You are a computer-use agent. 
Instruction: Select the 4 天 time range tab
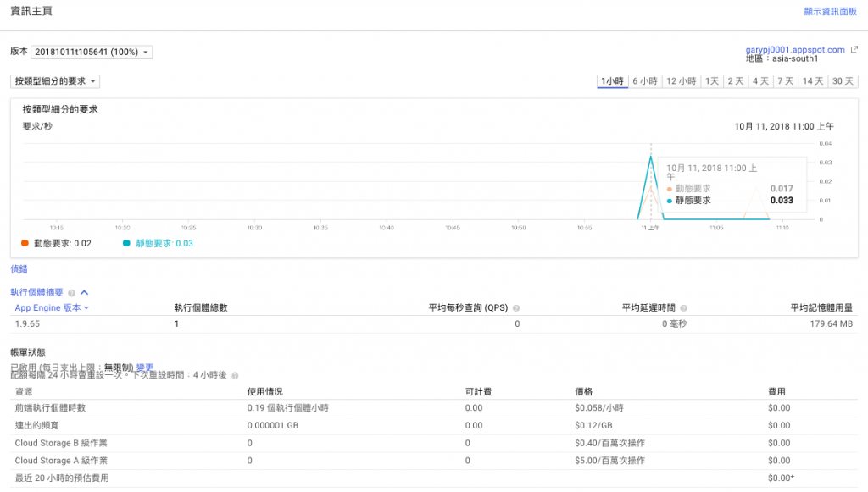click(760, 81)
